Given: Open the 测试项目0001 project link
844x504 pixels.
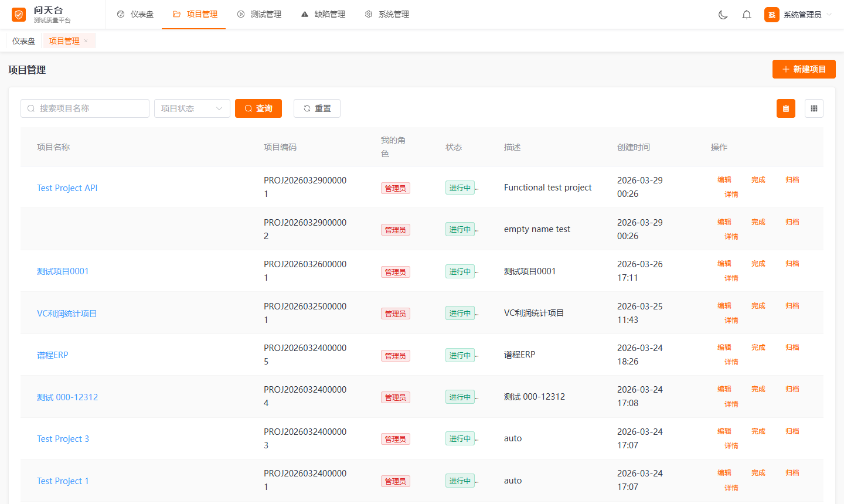Looking at the screenshot, I should tap(63, 271).
